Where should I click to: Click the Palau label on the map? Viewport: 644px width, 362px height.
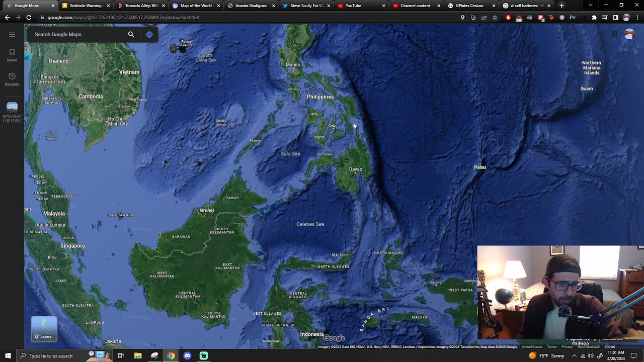(480, 167)
